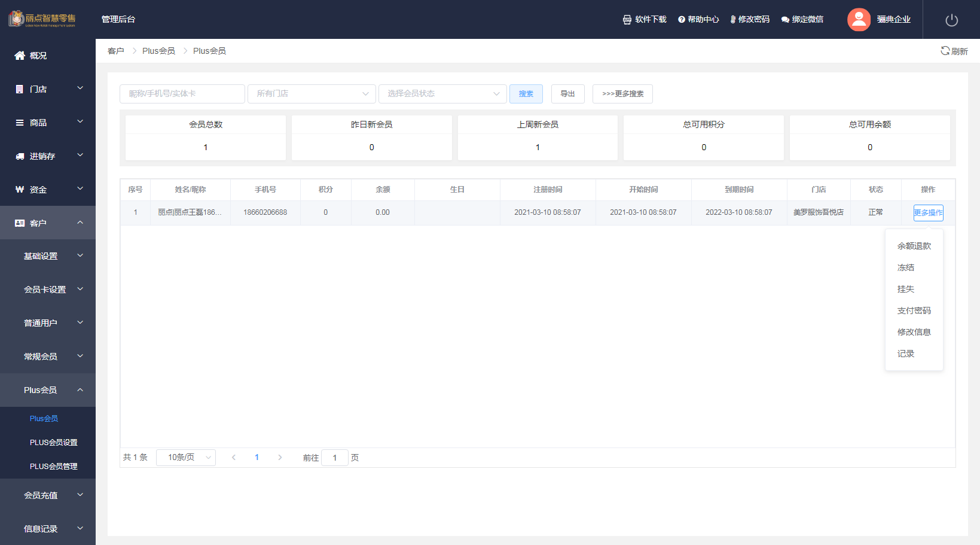Screen dimensions: 980x545
Task: Click the 丽点智慧零售 logo
Action: click(42, 19)
